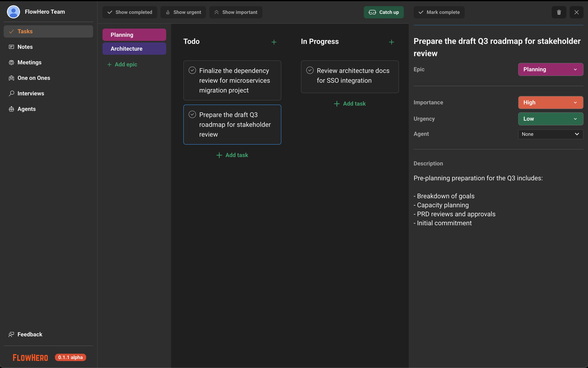Viewport: 588px width, 368px height.
Task: Check off Prepare the draft Q3 roadmap task
Action: coord(192,114)
